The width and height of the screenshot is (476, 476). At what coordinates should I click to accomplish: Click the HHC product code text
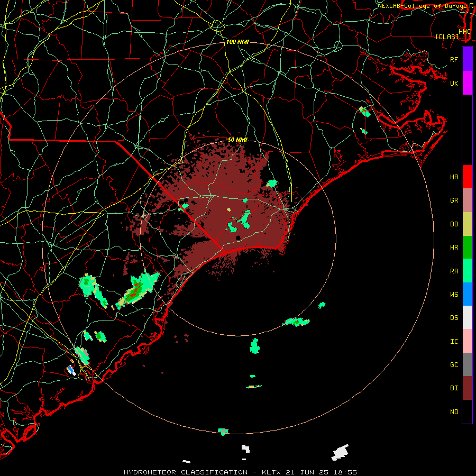pyautogui.click(x=464, y=31)
